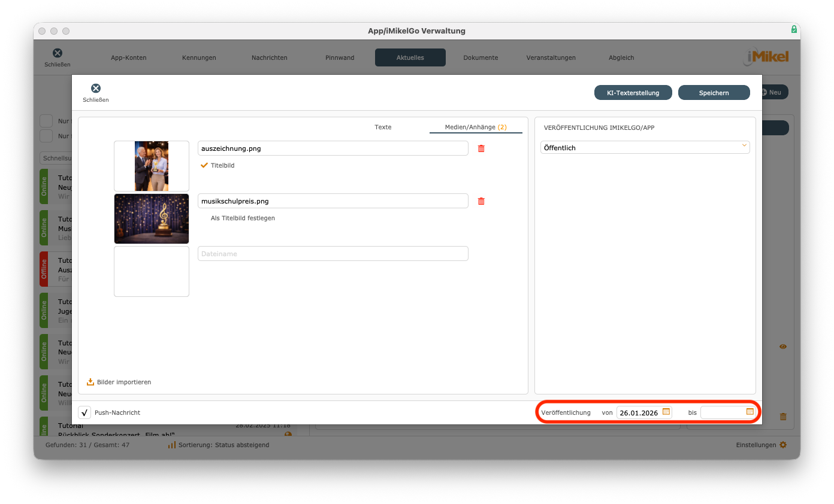Close the dialog with the Schließen icon
This screenshot has height=504, width=834.
click(x=96, y=89)
